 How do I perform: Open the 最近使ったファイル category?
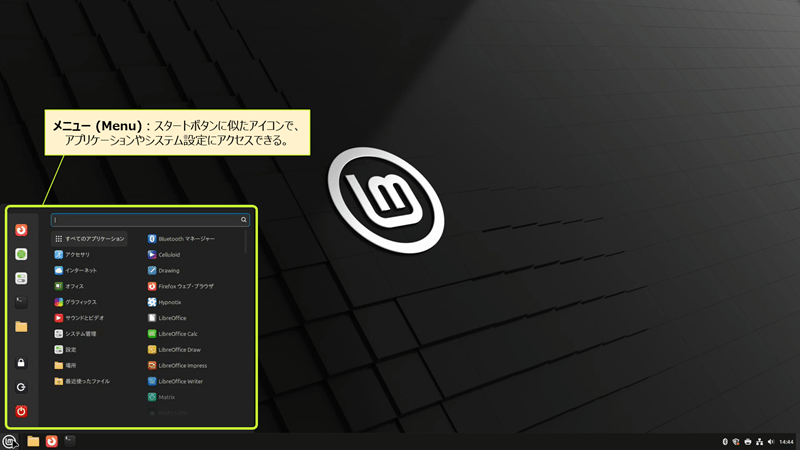[x=90, y=381]
